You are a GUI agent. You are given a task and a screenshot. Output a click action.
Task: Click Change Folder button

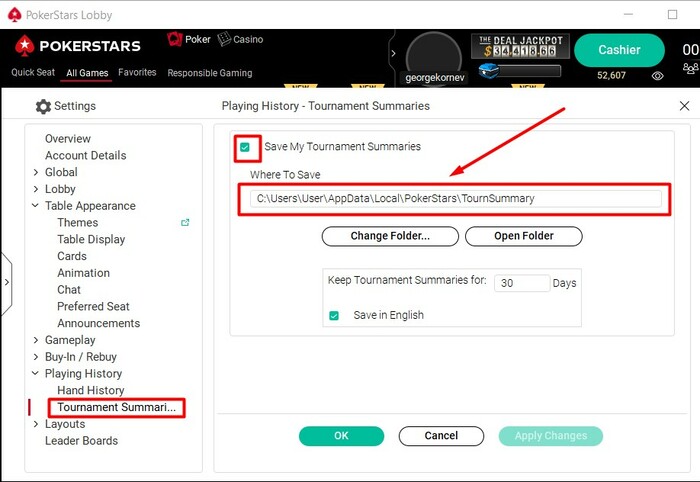pos(390,236)
